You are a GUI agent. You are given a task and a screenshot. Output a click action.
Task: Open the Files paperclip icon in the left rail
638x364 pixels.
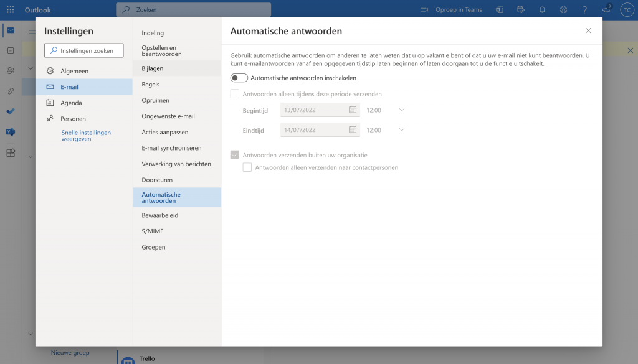pyautogui.click(x=11, y=91)
